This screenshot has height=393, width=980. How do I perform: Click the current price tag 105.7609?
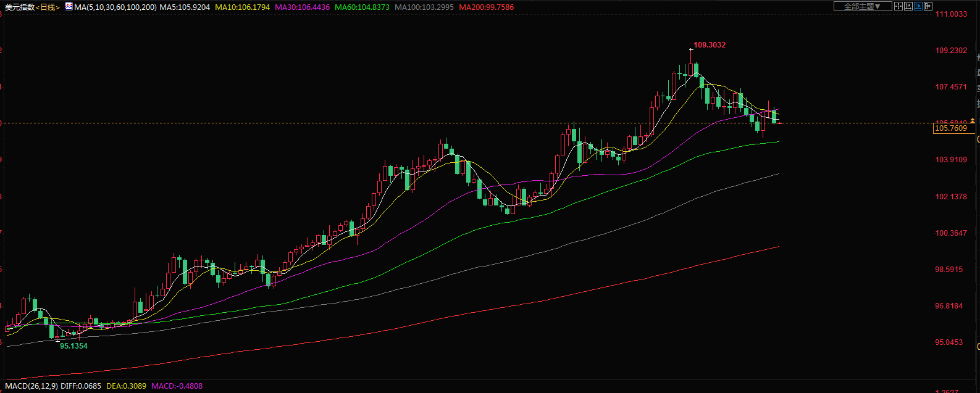tap(951, 128)
